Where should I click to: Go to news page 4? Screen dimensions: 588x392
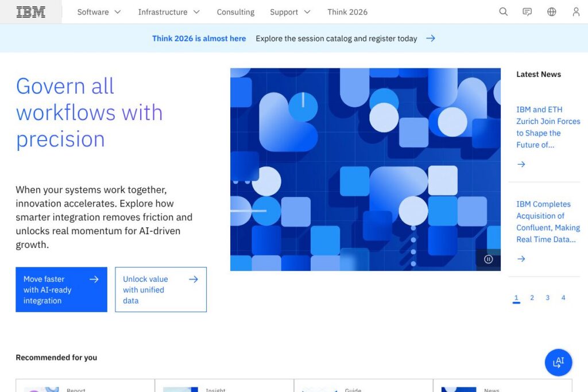click(x=563, y=298)
